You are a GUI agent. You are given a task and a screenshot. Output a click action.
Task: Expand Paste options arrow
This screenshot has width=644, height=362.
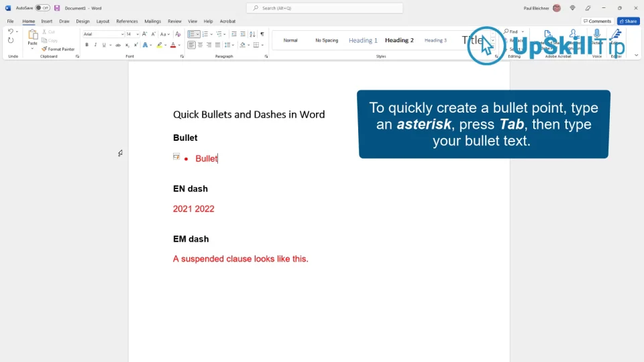pos(32,48)
